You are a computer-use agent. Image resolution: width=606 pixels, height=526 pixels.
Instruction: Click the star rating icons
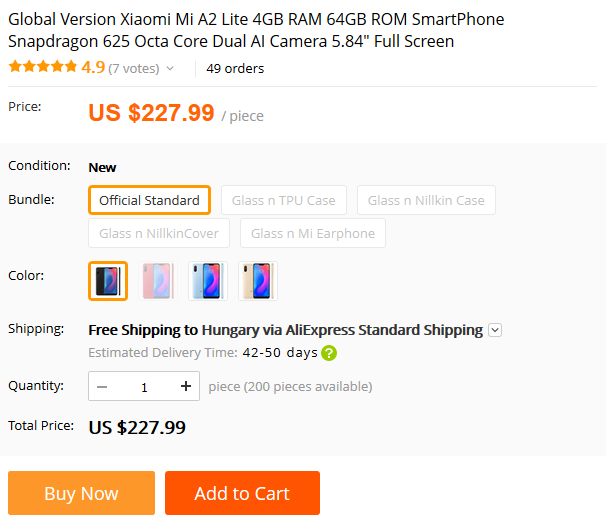[x=42, y=67]
